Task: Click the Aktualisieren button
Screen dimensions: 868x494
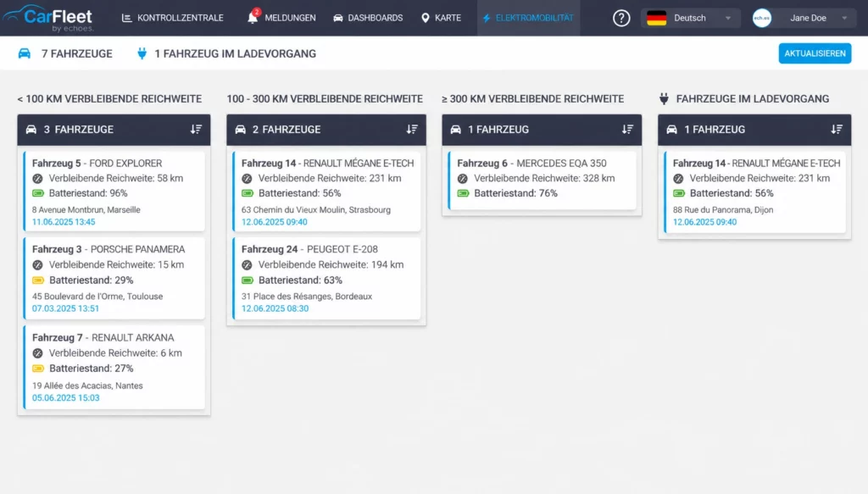Action: [815, 53]
